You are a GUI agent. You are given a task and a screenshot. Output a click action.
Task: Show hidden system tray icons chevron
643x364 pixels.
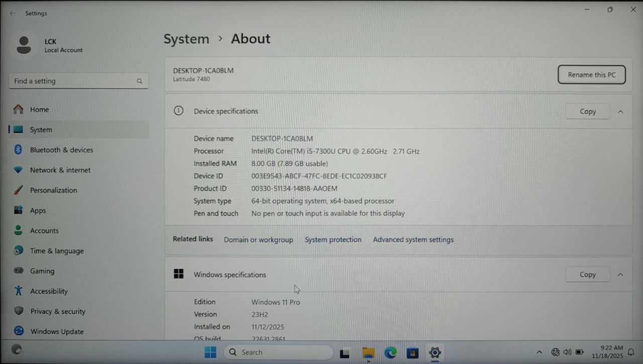[x=539, y=352]
